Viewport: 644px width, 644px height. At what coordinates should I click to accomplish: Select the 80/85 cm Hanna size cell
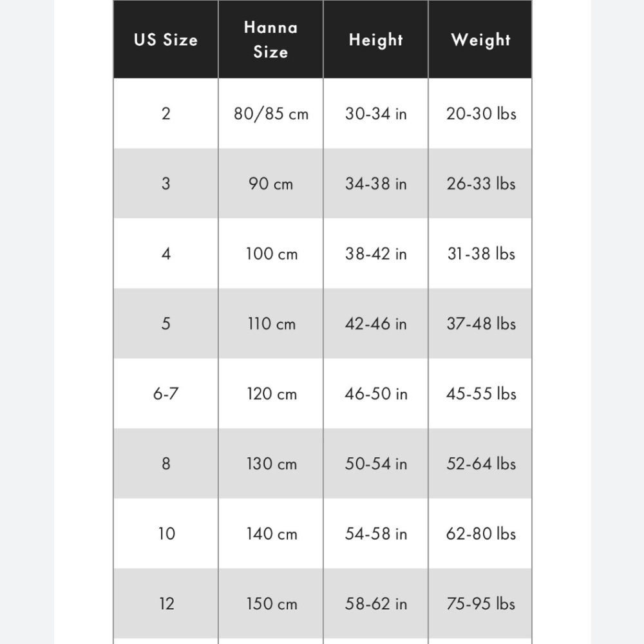point(271,114)
